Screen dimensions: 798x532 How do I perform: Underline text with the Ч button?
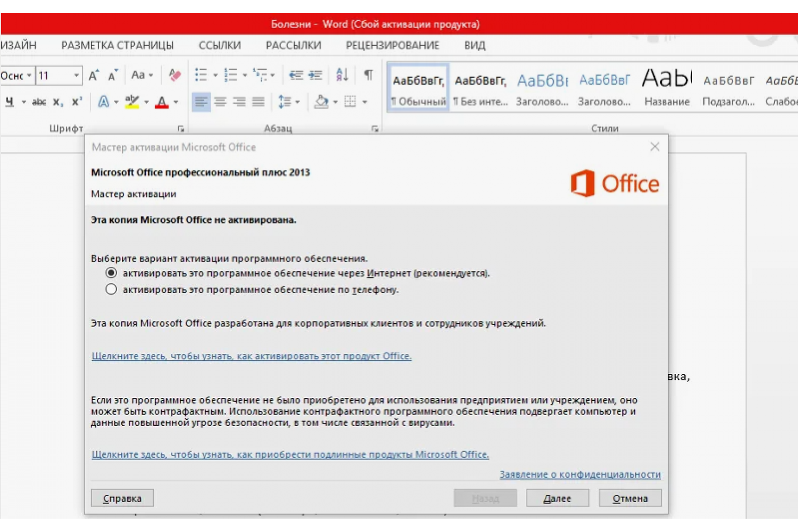click(10, 101)
